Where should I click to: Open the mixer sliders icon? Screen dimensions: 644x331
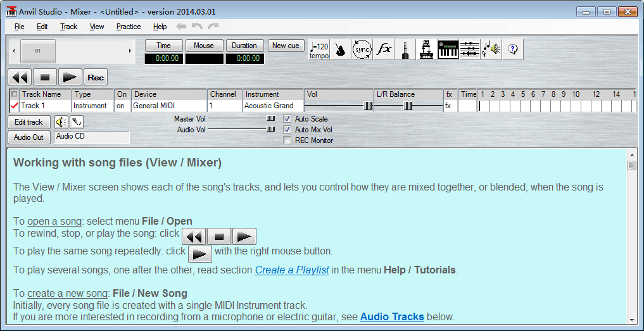pos(469,50)
